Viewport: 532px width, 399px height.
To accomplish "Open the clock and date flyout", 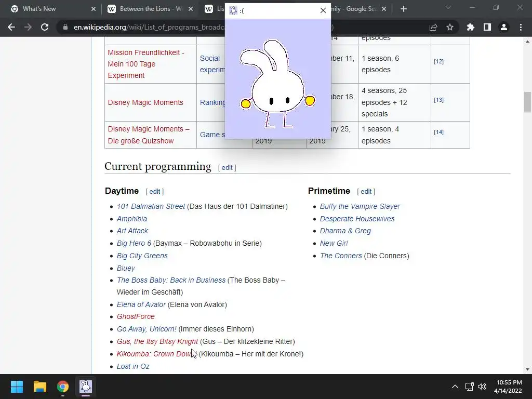I will pos(509,387).
